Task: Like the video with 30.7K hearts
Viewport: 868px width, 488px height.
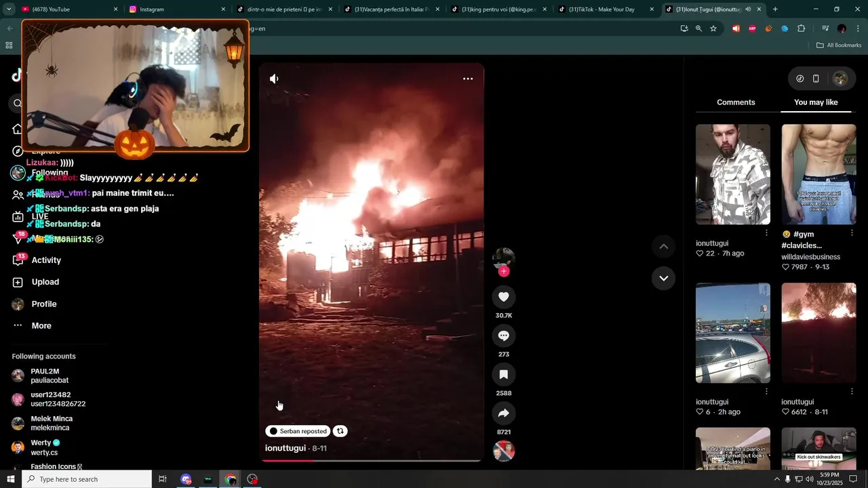Action: coord(503,297)
